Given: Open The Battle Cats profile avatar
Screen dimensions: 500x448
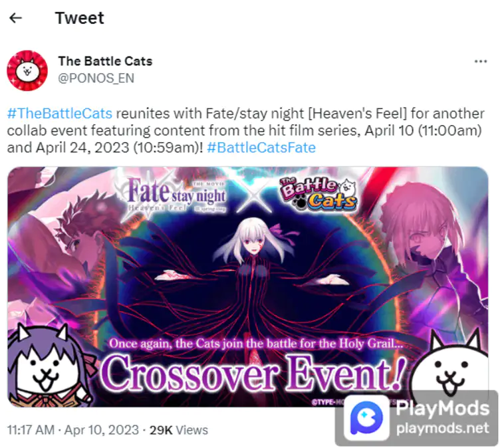Looking at the screenshot, I should click(x=27, y=70).
